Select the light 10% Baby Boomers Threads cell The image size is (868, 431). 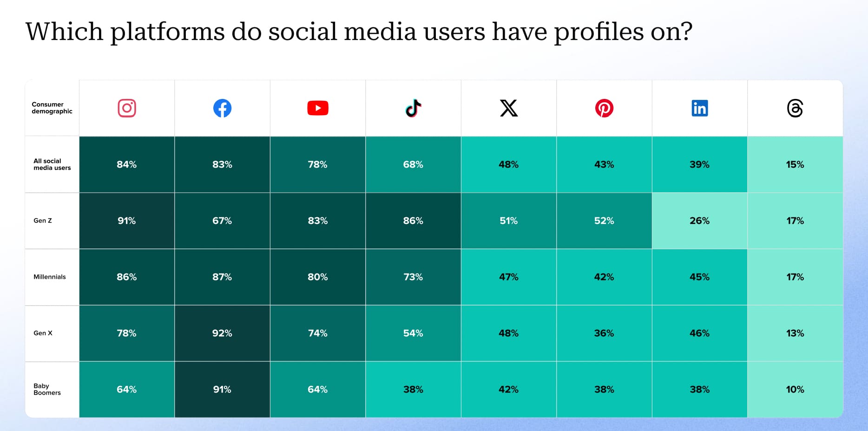click(795, 389)
